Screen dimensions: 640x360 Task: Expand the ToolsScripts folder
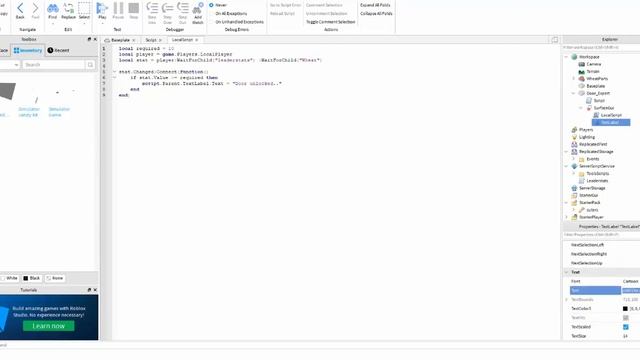tap(573, 173)
